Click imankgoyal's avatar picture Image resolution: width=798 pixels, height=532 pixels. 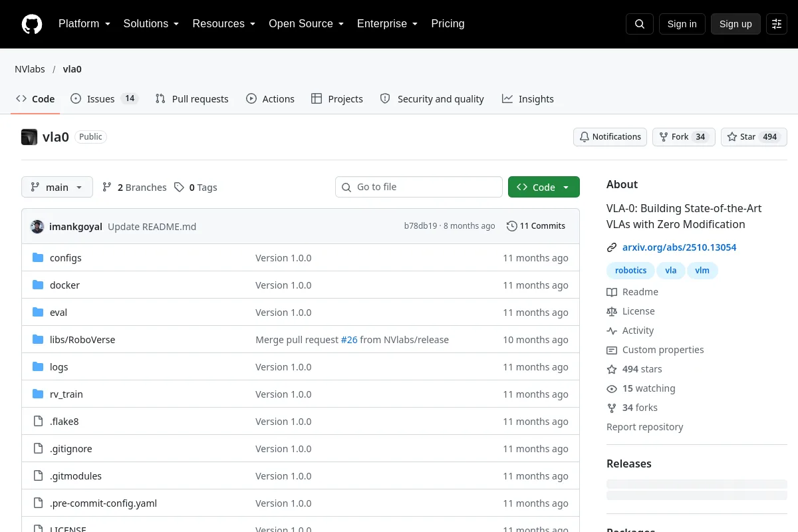37,226
